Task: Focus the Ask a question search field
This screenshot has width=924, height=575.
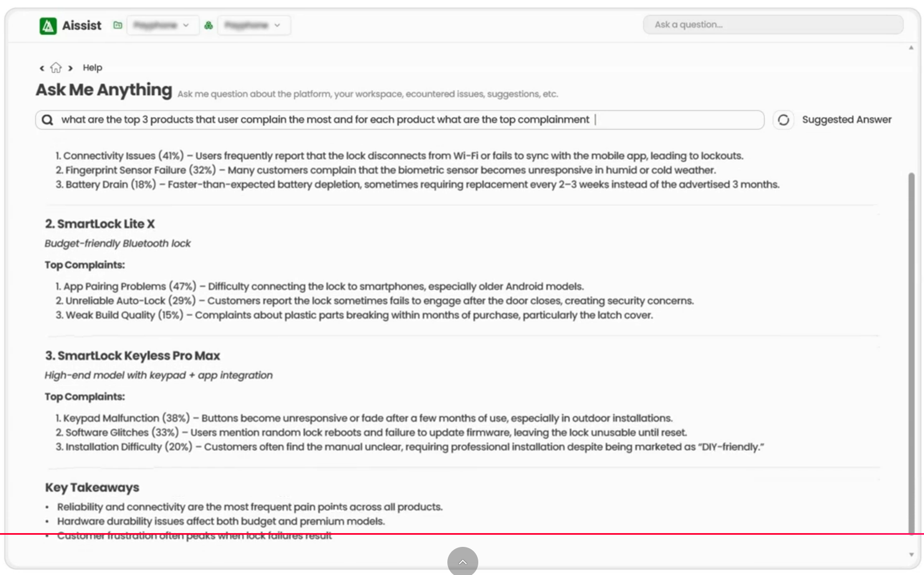Action: click(772, 24)
